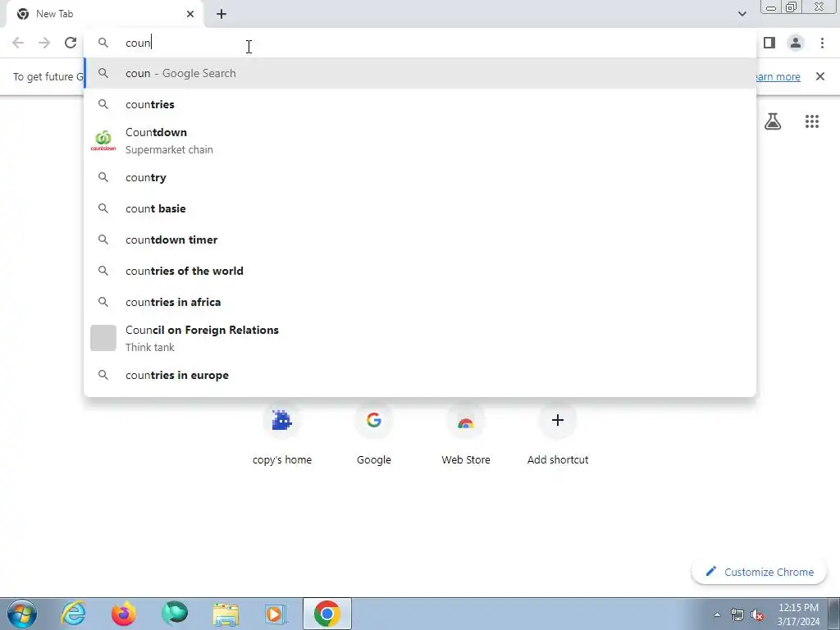Open Customize Chrome

[x=760, y=572]
